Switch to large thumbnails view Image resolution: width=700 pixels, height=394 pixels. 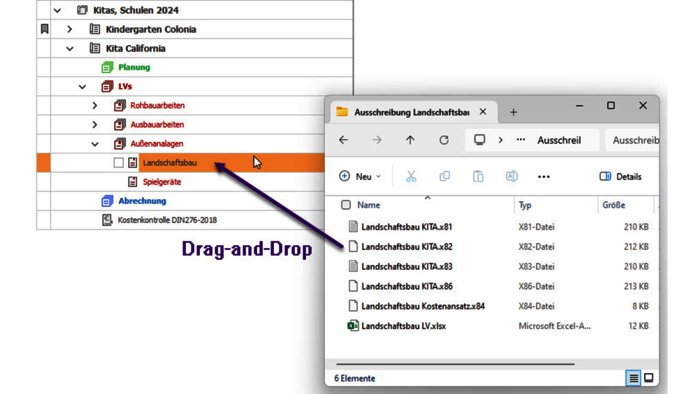tap(649, 378)
